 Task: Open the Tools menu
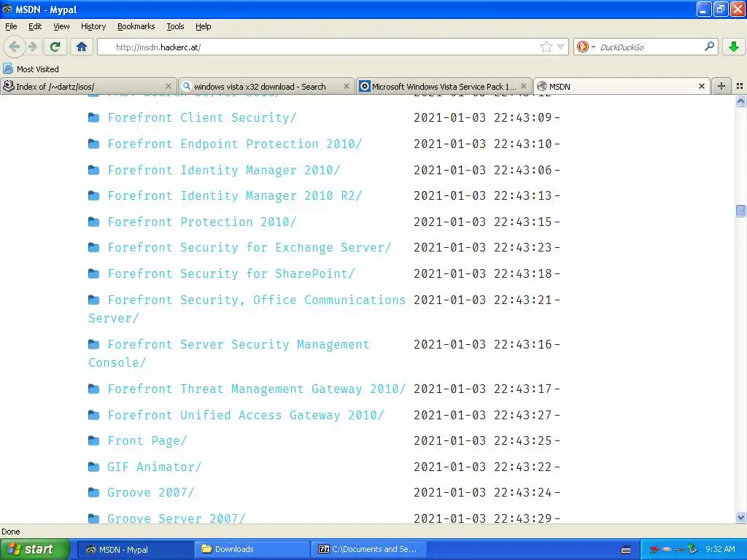tap(175, 26)
